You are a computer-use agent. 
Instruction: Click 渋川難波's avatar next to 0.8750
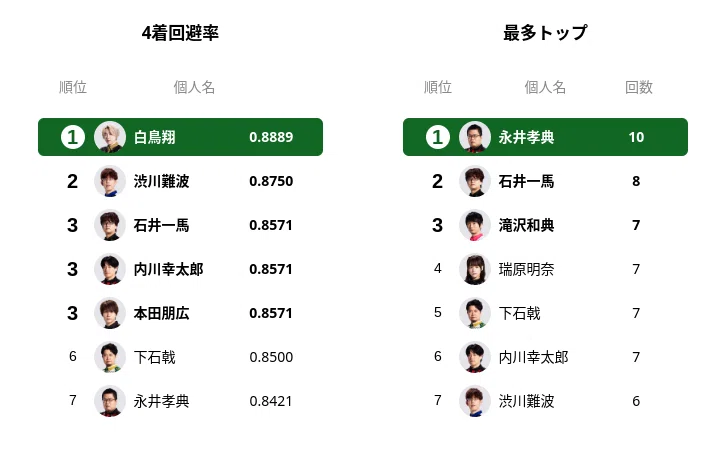(110, 181)
